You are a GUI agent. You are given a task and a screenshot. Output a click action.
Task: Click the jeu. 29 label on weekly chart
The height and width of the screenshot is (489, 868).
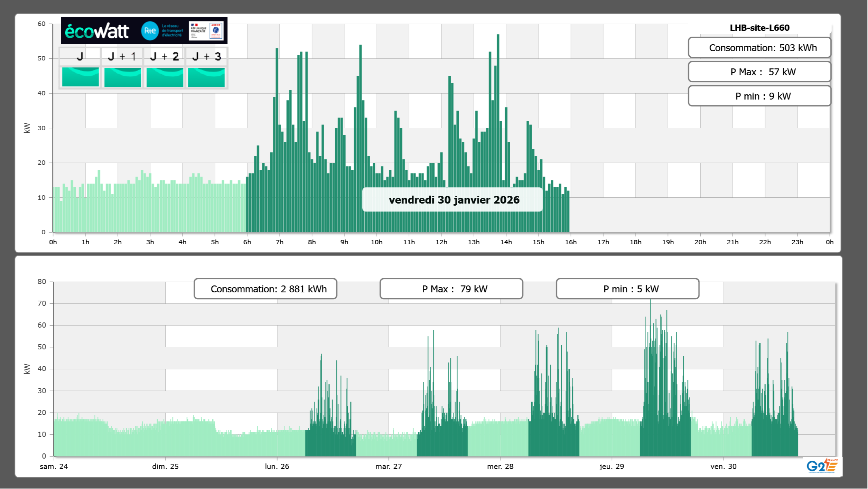[x=612, y=466]
